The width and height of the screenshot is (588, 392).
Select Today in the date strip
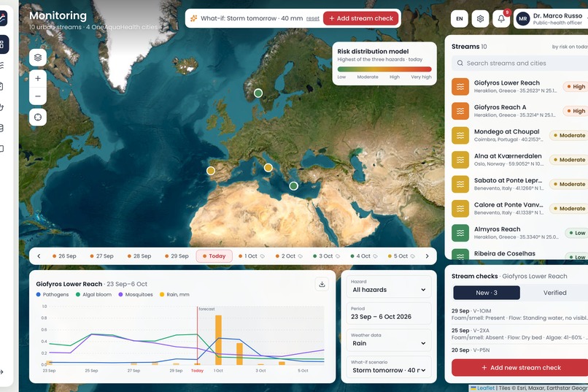point(214,256)
